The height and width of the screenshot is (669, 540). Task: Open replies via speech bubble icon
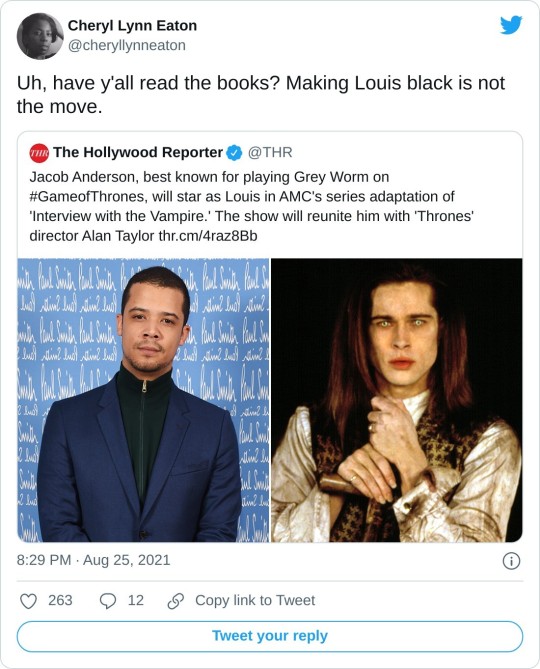click(x=107, y=601)
